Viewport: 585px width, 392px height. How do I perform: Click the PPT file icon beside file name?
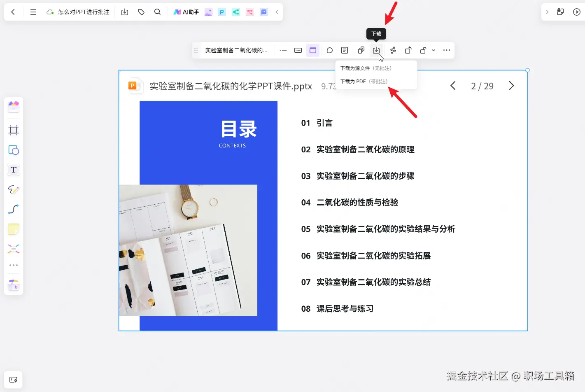coord(135,86)
